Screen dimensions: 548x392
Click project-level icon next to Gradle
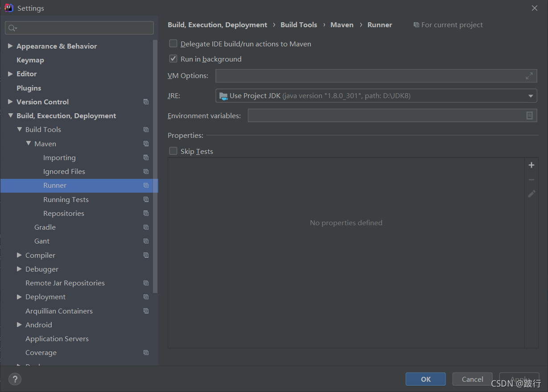coord(146,227)
